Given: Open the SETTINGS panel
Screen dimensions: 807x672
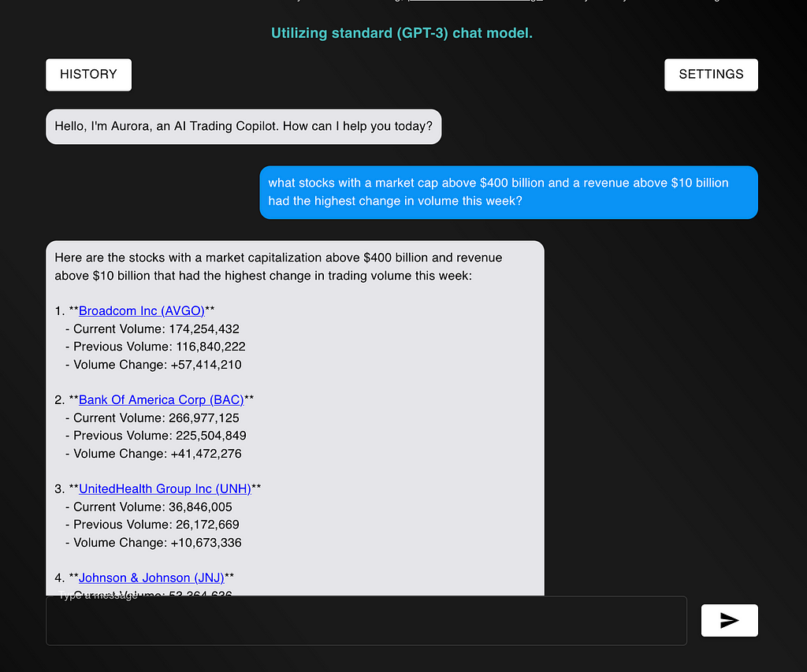Looking at the screenshot, I should 711,74.
